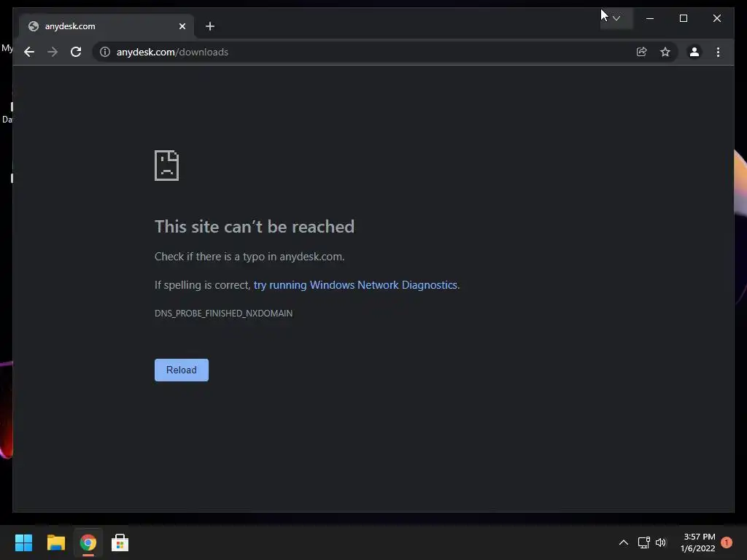This screenshot has width=747, height=560.
Task: Click the blue Reload button
Action: coord(182,370)
